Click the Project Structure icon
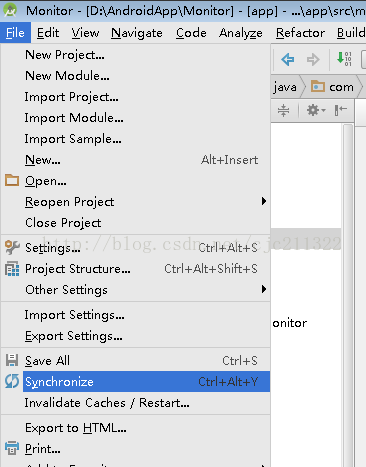Viewport: 366px width, 467px height. point(12,269)
